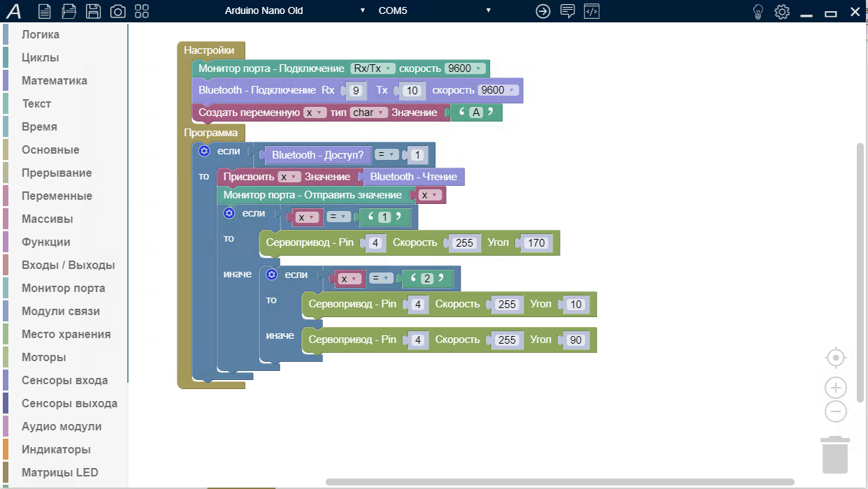868x489 pixels.
Task: Edit the Bluetooth Rx pin value 9
Action: click(356, 91)
